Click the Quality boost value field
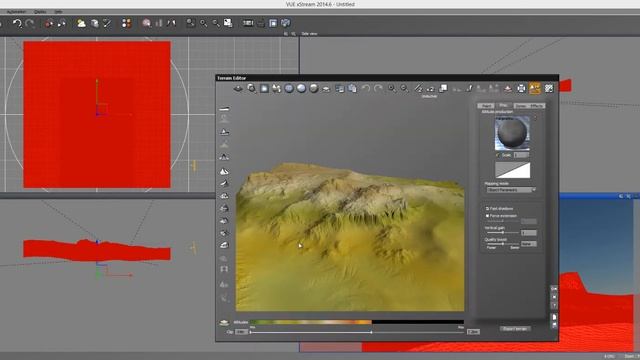 point(529,244)
